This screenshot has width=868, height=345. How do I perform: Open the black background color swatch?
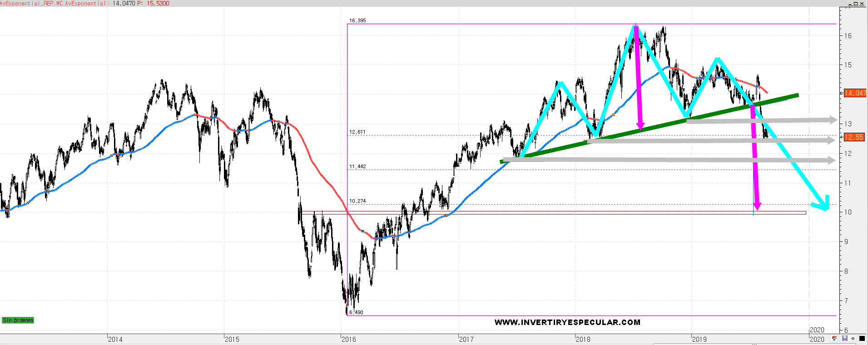pos(862,339)
